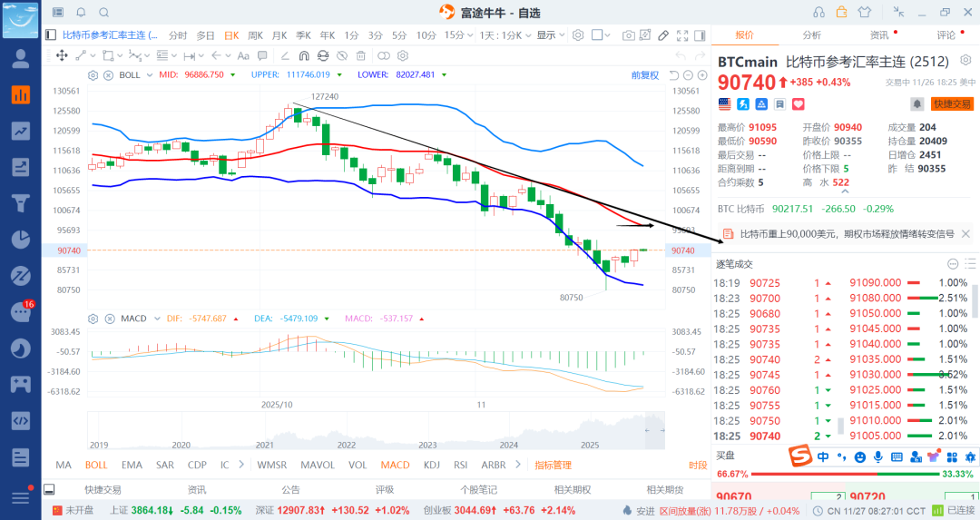Viewport: 980px width, 520px height.
Task: Expand the 15分 interval dropdown
Action: pos(469,35)
